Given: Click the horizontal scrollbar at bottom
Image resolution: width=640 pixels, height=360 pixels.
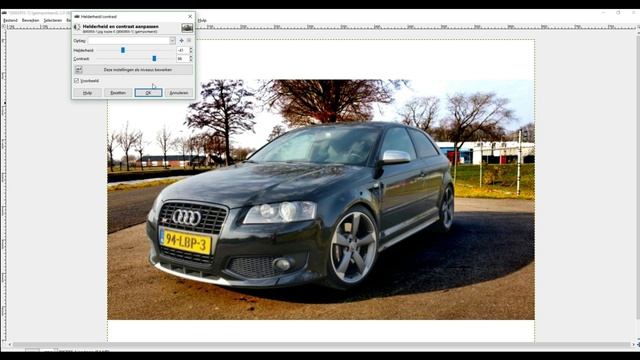Looking at the screenshot, I should pos(322,345).
